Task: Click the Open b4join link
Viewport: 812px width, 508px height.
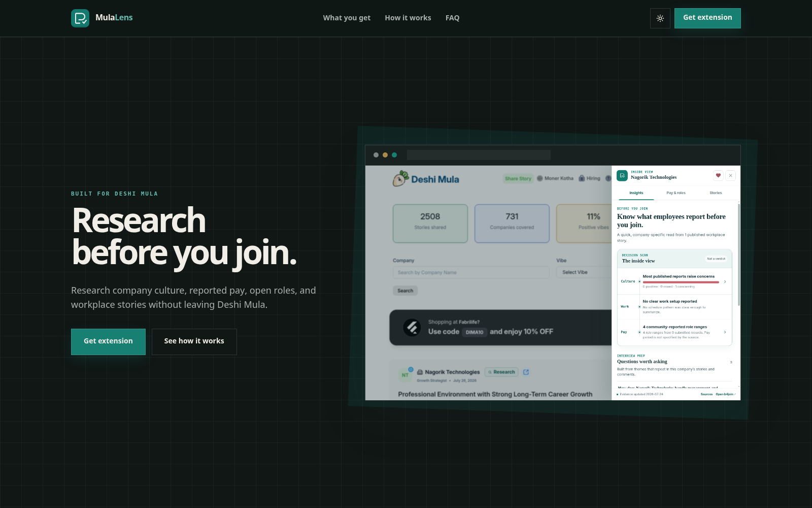Action: pyautogui.click(x=726, y=394)
